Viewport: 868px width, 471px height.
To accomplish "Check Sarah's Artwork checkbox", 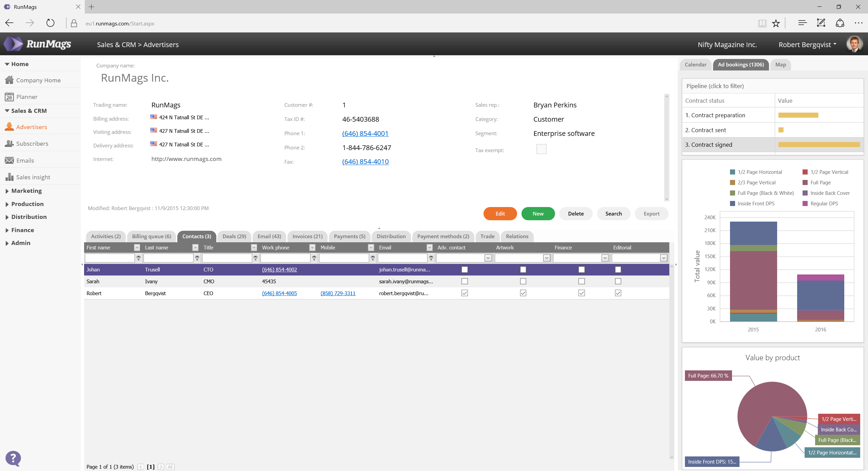I will point(523,281).
